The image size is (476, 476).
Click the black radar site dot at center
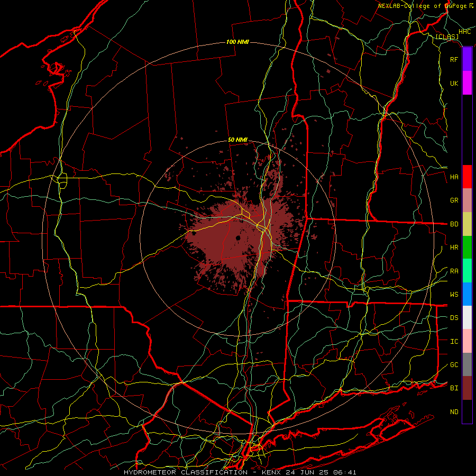[239, 238]
